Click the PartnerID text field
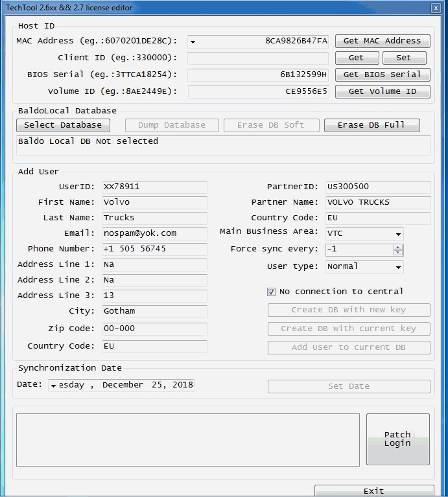 pyautogui.click(x=377, y=187)
